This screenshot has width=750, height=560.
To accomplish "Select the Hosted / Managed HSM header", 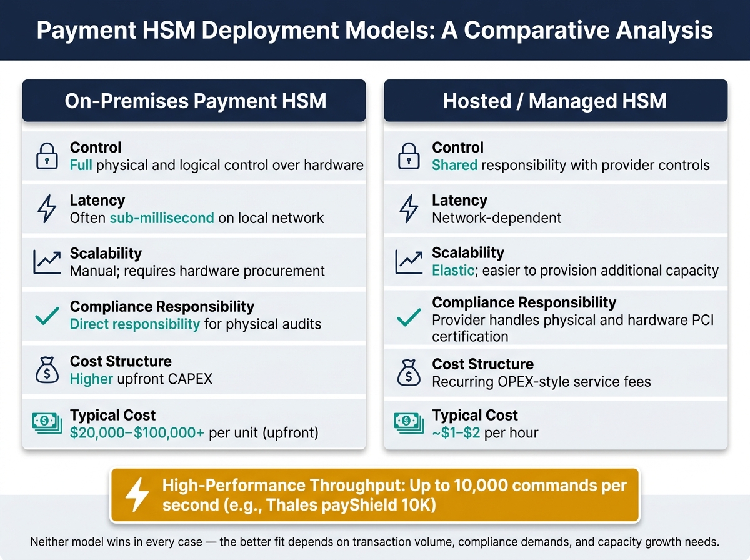I will [556, 101].
